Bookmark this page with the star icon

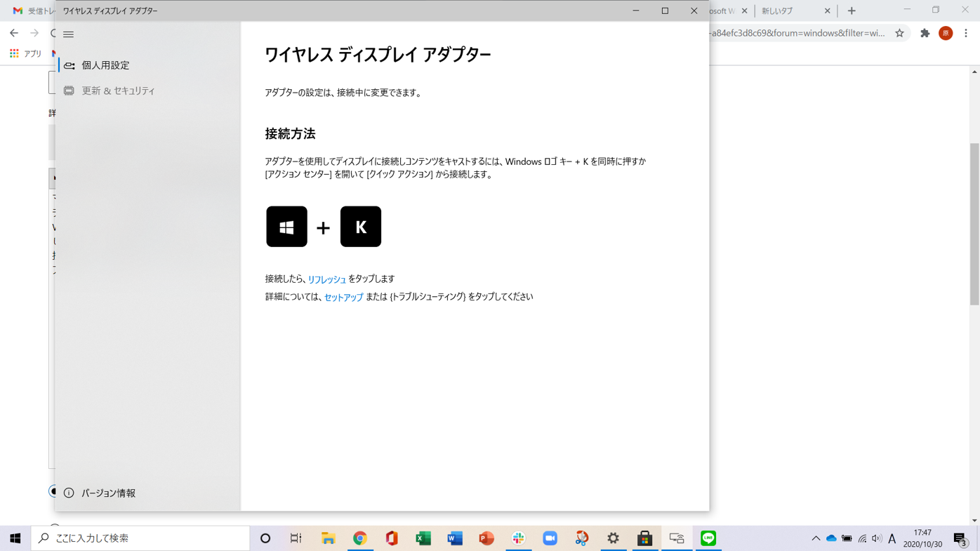899,33
